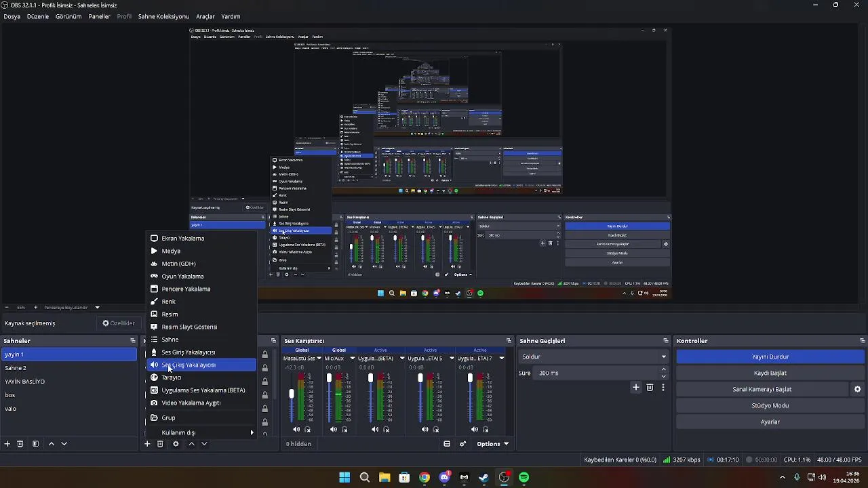Float the Ses Karıştırıcı panel dock icon
This screenshot has height=488, width=868.
click(509, 341)
